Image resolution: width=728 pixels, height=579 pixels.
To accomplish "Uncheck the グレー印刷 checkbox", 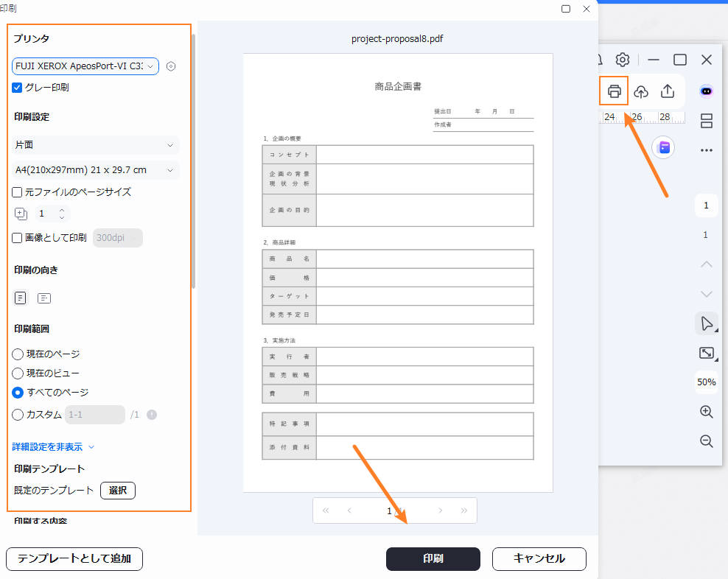I will click(18, 88).
